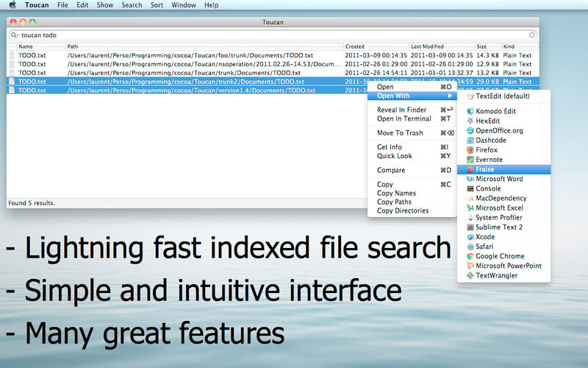Click the Safari compass icon

click(470, 247)
